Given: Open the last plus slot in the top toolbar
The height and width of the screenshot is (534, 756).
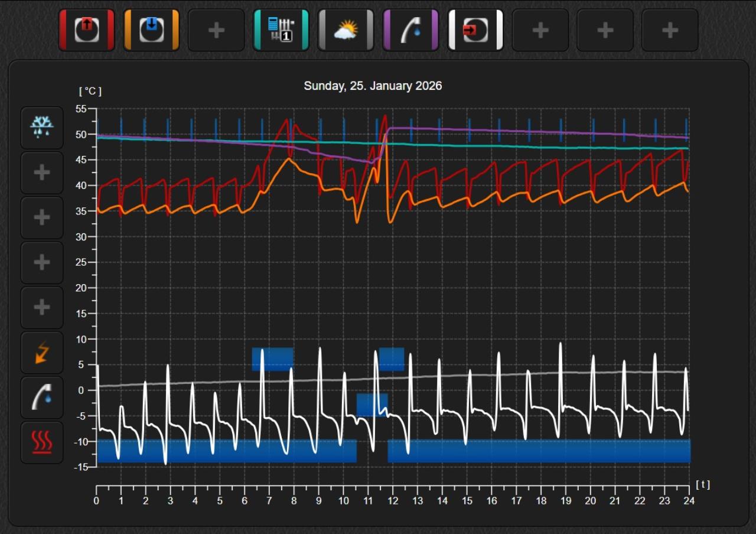Looking at the screenshot, I should (x=670, y=30).
